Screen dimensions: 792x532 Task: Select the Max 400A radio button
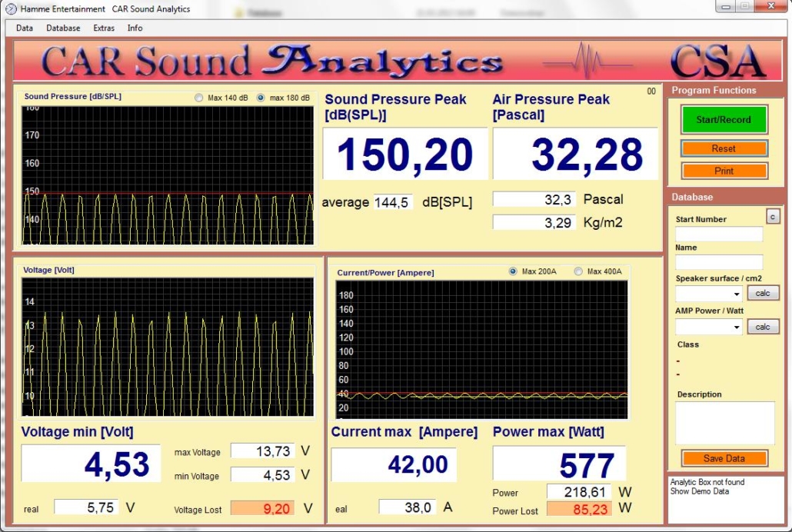578,271
